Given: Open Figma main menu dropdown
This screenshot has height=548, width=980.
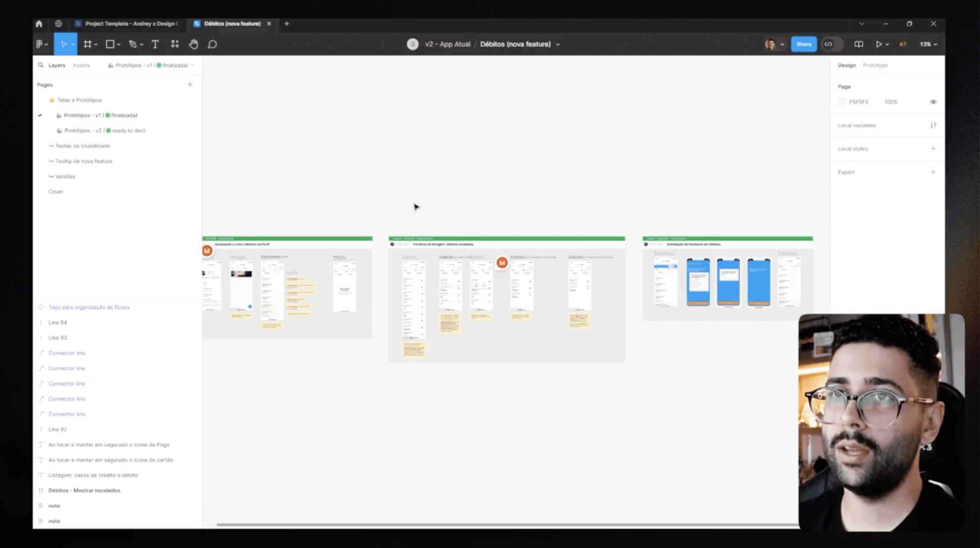Looking at the screenshot, I should pyautogui.click(x=42, y=44).
